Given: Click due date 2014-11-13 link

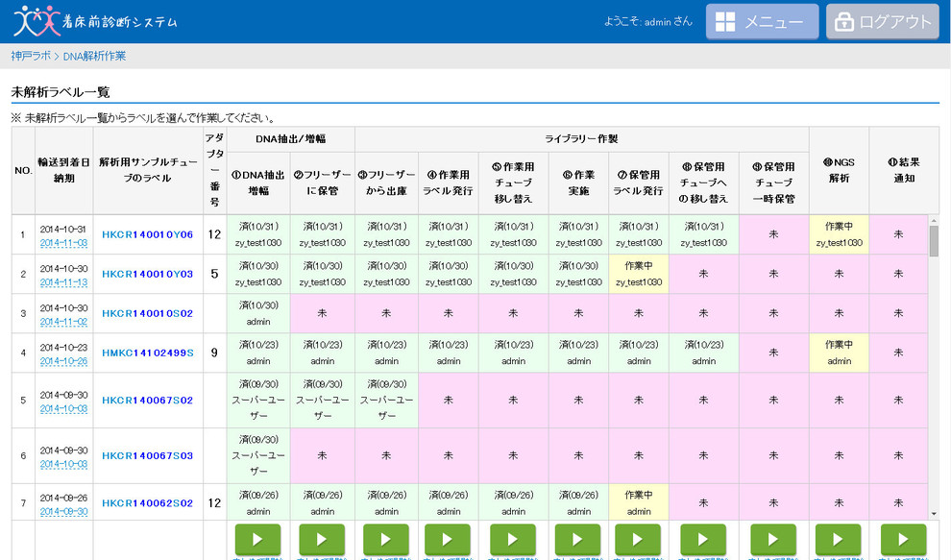Looking at the screenshot, I should (x=63, y=282).
